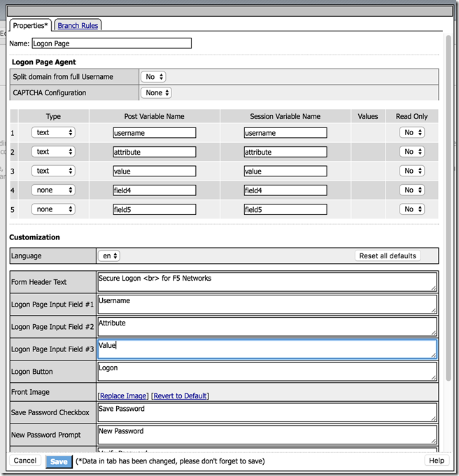Click the Logon Button text field
The width and height of the screenshot is (459, 476).
[x=267, y=371]
